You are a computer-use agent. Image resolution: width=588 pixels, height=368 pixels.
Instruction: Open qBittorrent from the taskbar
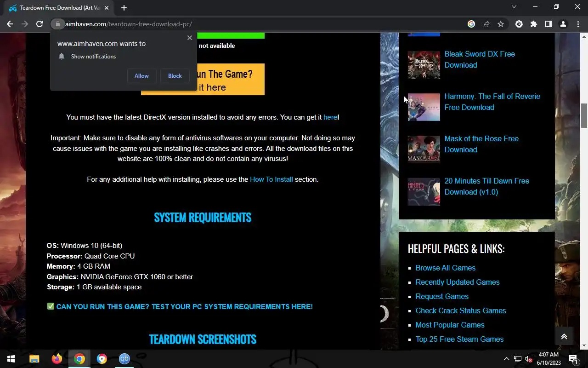(124, 359)
